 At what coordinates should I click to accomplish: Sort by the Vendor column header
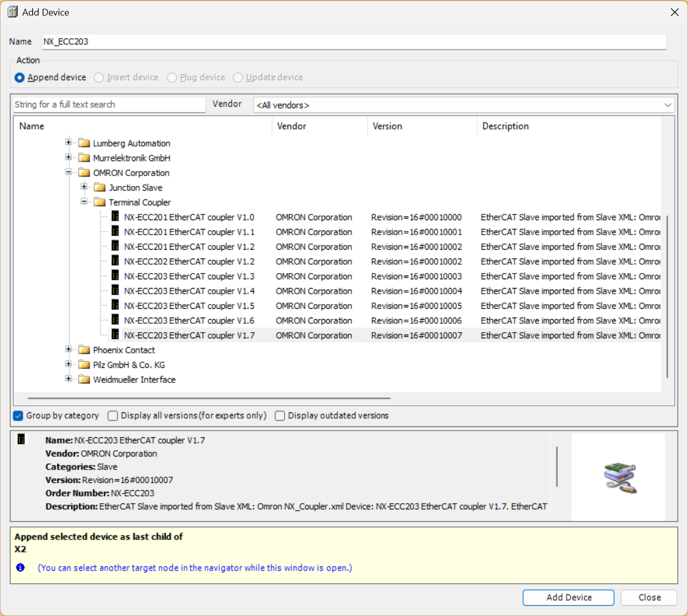(x=320, y=126)
